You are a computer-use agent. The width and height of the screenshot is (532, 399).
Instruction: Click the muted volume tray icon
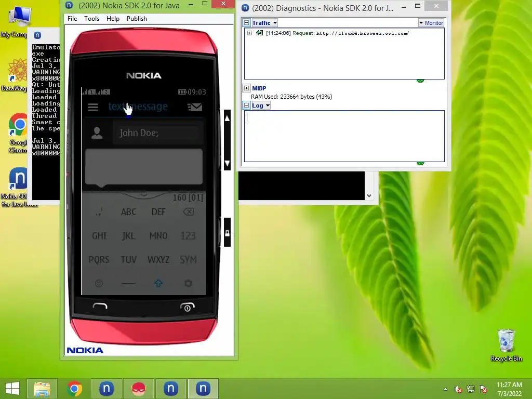pos(458,389)
